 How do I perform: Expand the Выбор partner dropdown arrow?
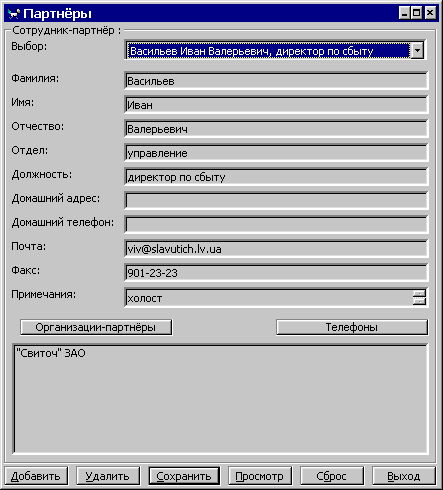tap(417, 51)
